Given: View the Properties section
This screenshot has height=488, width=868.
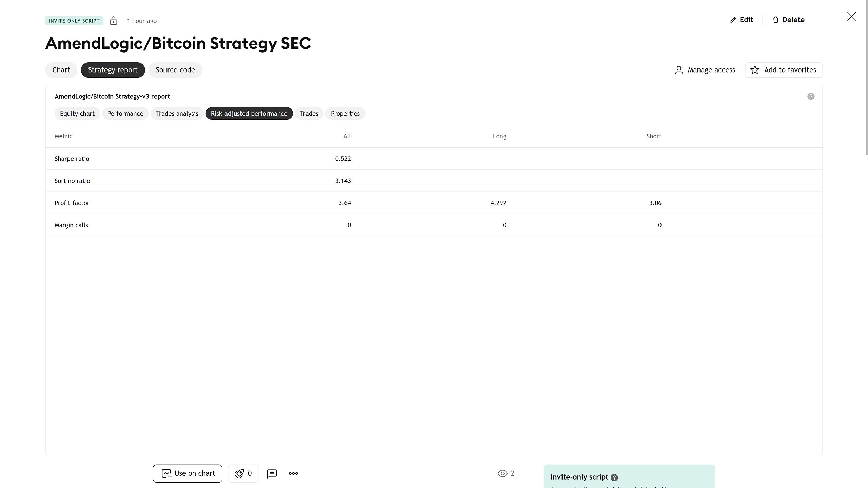Looking at the screenshot, I should click(345, 114).
